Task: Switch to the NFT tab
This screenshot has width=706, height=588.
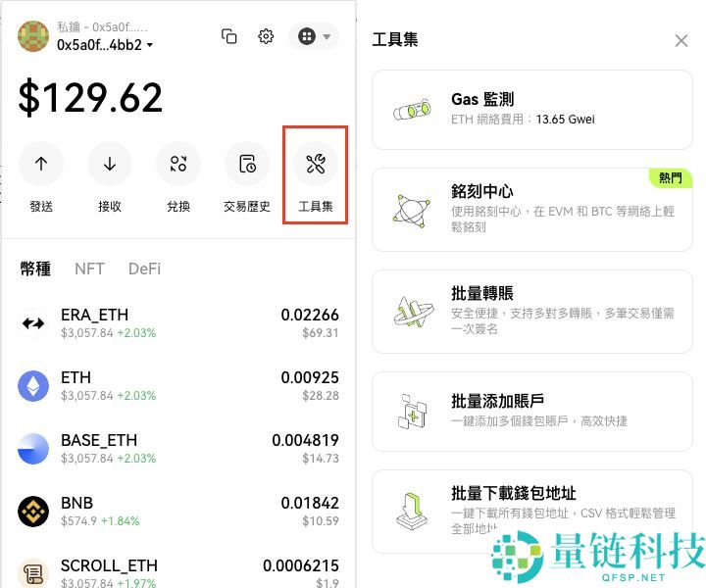Action: coord(89,269)
